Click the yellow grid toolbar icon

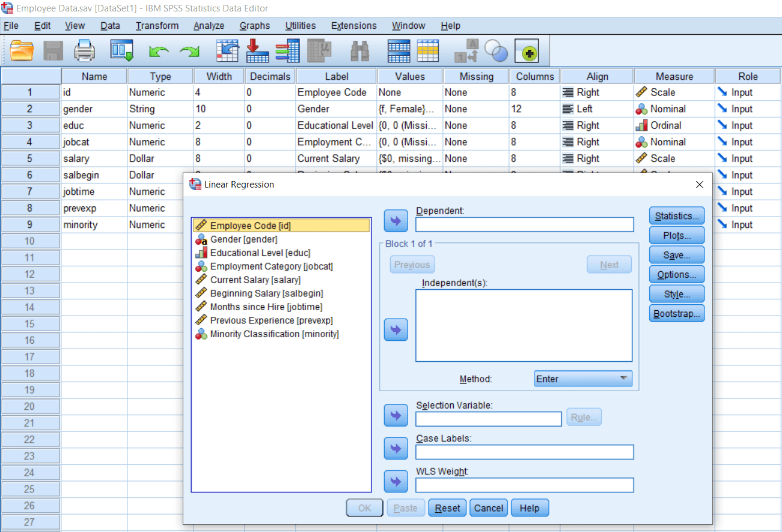coord(429,51)
